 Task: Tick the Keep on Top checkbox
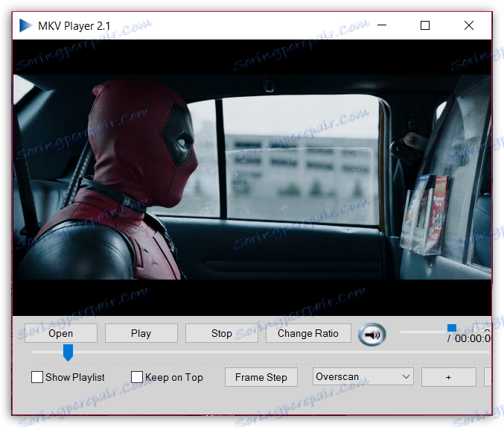(x=137, y=377)
